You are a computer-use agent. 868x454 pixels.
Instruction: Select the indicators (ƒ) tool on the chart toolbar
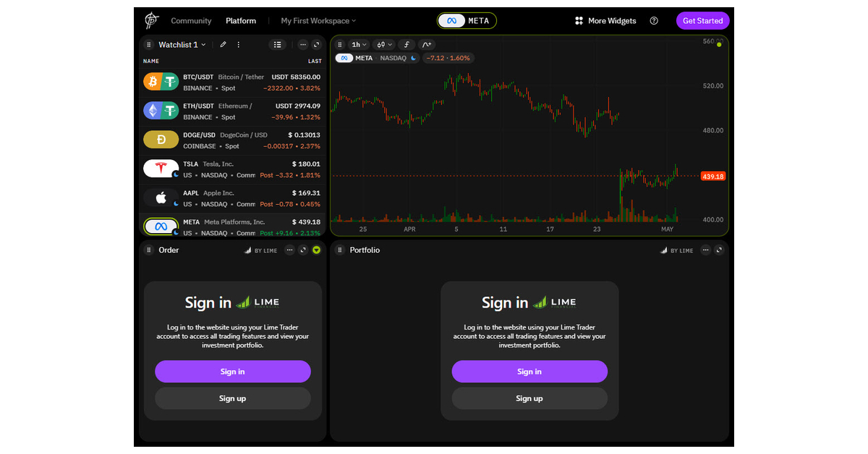[x=407, y=44]
